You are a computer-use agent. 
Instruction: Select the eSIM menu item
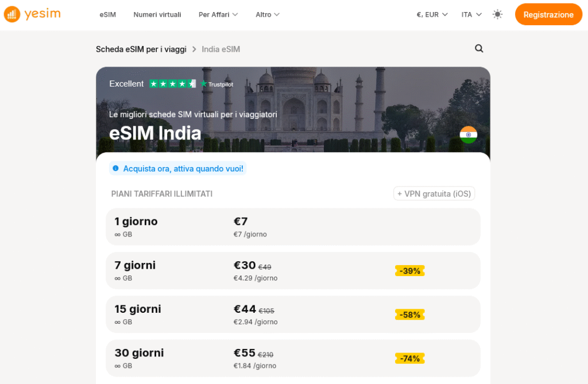(x=107, y=14)
